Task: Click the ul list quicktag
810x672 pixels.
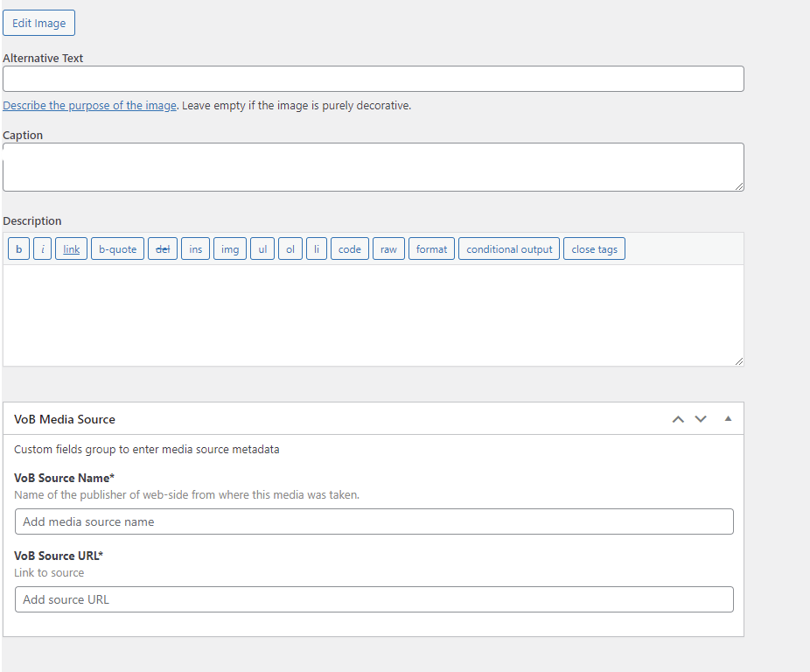Action: (262, 248)
